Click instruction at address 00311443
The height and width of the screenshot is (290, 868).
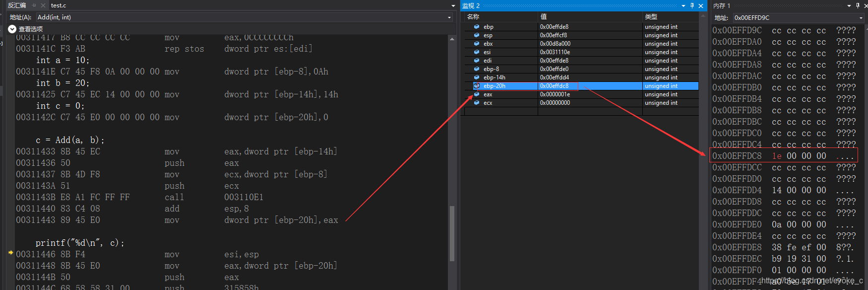177,220
